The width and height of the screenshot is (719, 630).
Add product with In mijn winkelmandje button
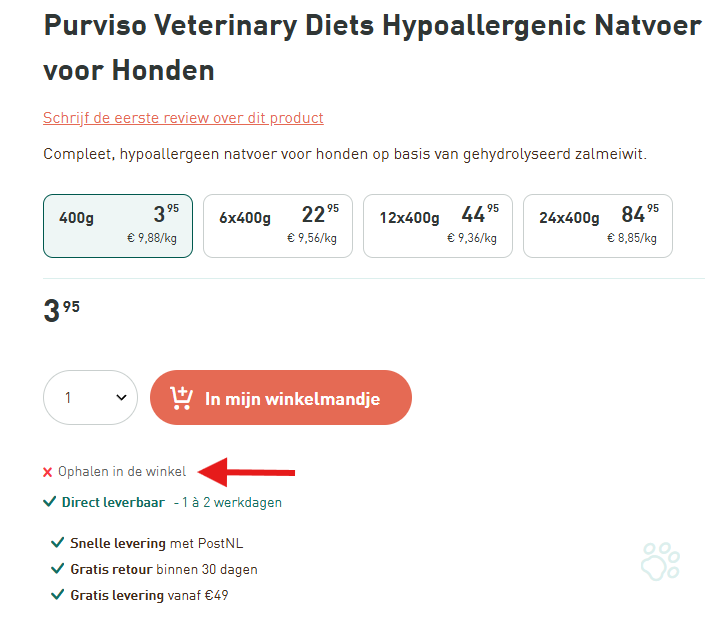[281, 398]
